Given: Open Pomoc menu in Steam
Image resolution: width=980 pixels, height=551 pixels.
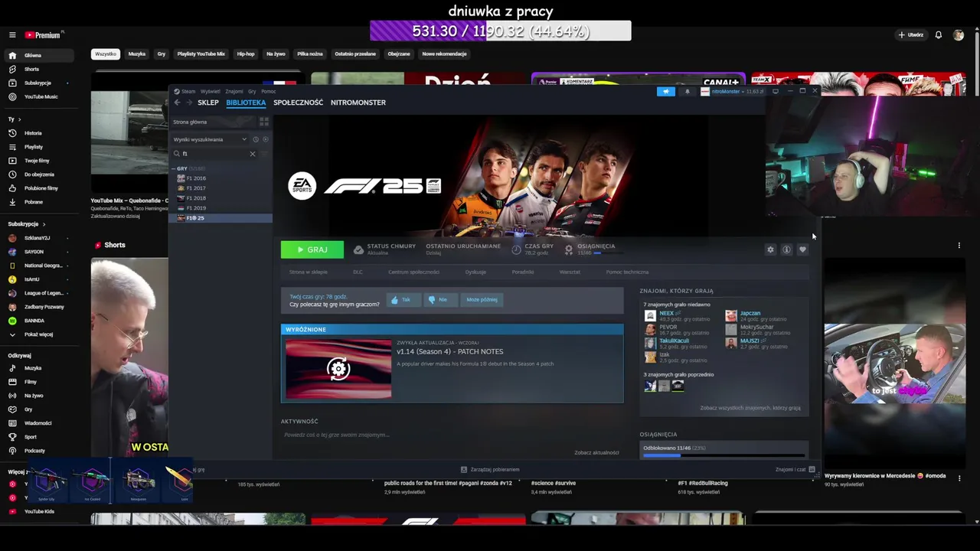Looking at the screenshot, I should pyautogui.click(x=268, y=91).
